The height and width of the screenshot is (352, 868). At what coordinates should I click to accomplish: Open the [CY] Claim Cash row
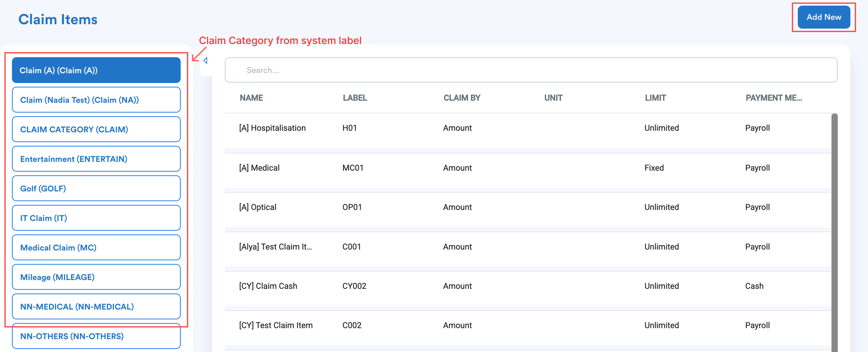click(268, 286)
